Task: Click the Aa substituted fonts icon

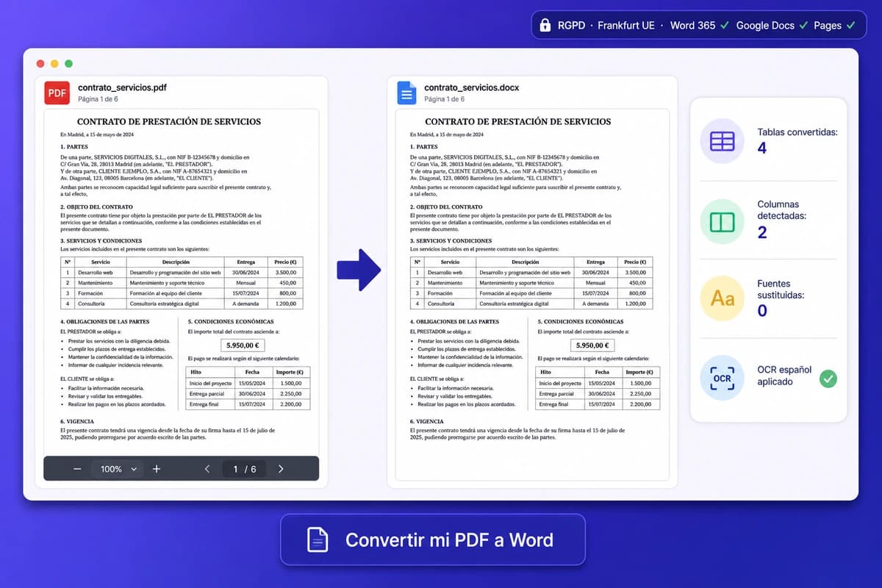Action: (x=723, y=298)
